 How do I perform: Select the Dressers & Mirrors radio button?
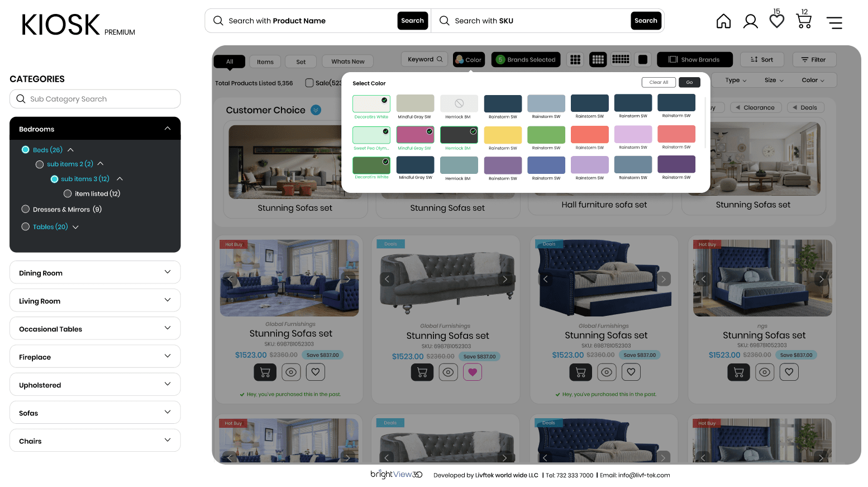pos(25,209)
